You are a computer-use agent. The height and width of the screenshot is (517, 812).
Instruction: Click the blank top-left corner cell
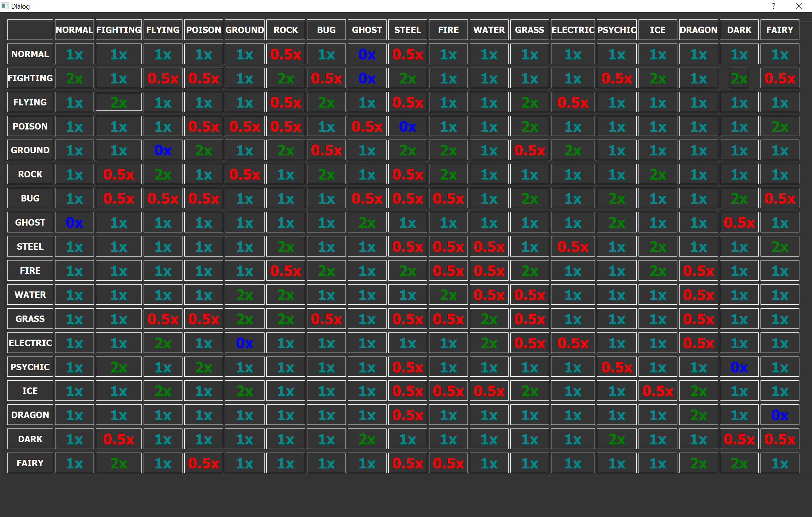(x=30, y=30)
